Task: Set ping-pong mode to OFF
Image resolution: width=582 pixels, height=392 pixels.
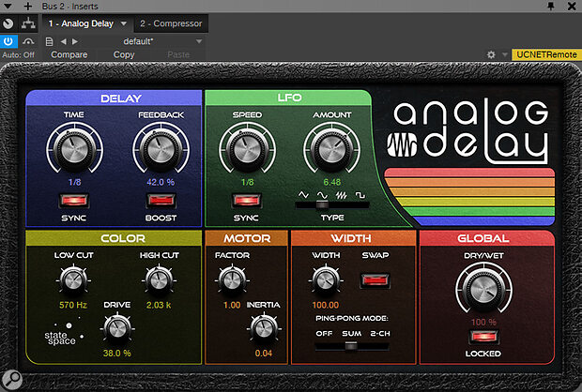Action: click(x=324, y=334)
